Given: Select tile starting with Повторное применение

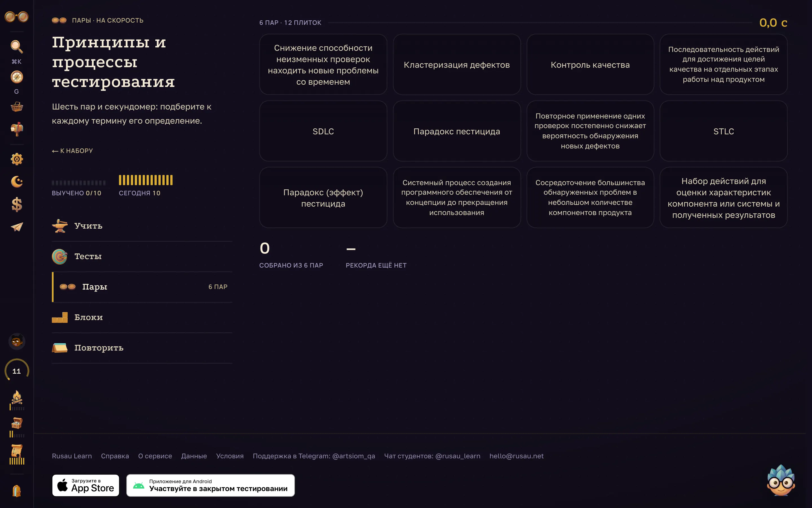Looking at the screenshot, I should point(590,131).
